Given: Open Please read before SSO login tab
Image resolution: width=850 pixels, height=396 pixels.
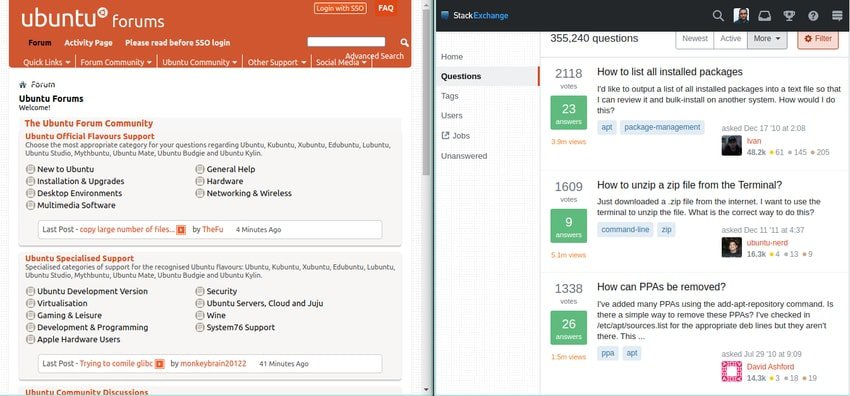Looking at the screenshot, I should 177,43.
